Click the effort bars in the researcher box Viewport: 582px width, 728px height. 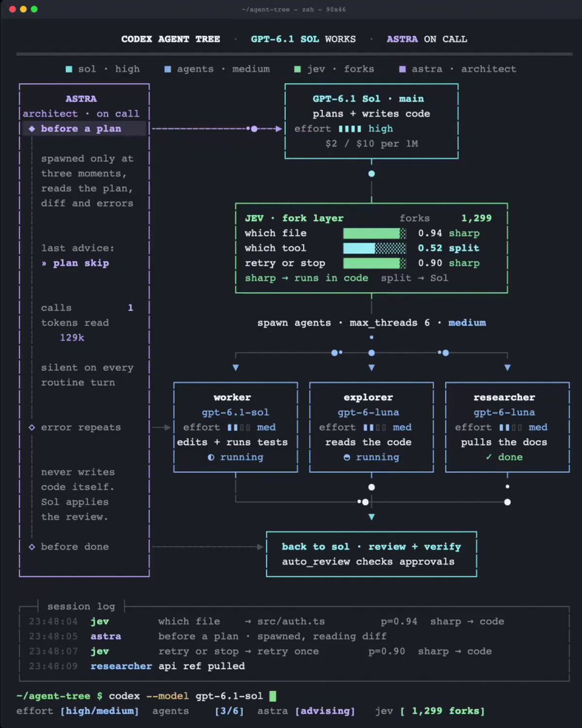[510, 427]
